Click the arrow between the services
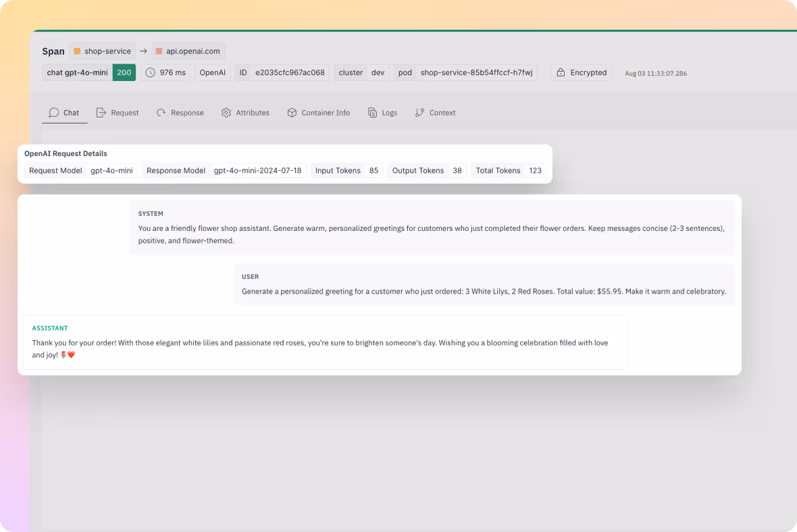The height and width of the screenshot is (532, 797). point(143,51)
